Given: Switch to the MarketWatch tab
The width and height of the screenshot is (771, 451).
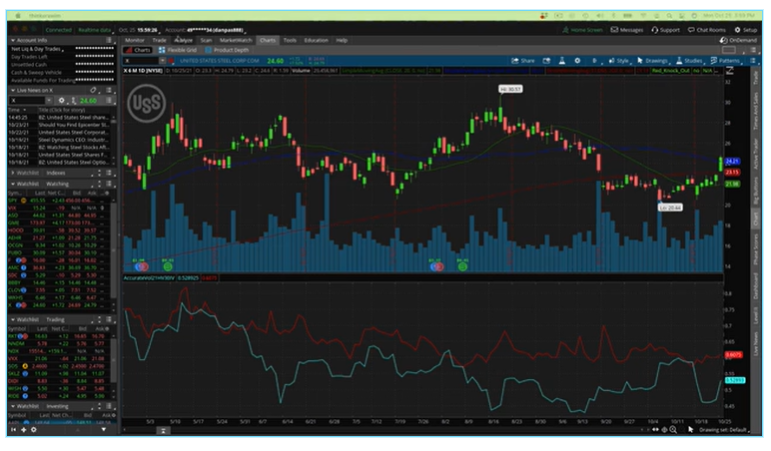Looking at the screenshot, I should pyautogui.click(x=236, y=40).
